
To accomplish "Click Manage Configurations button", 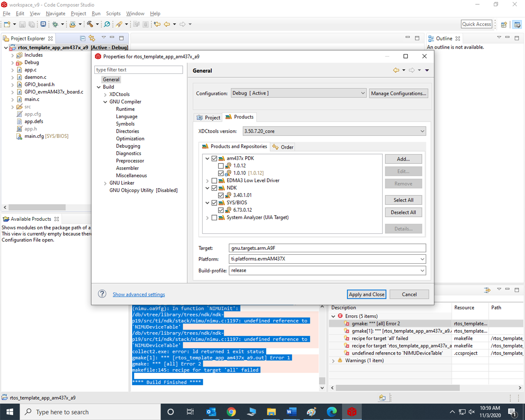I will (399, 93).
